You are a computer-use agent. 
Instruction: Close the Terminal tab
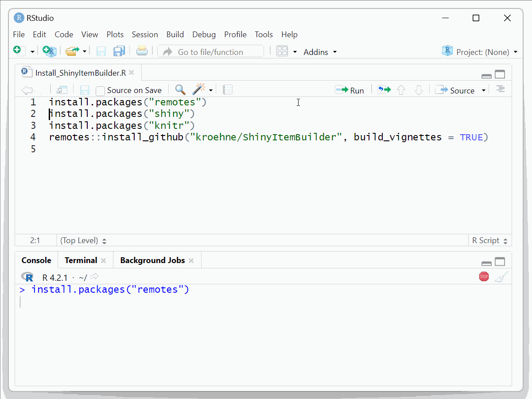[104, 260]
